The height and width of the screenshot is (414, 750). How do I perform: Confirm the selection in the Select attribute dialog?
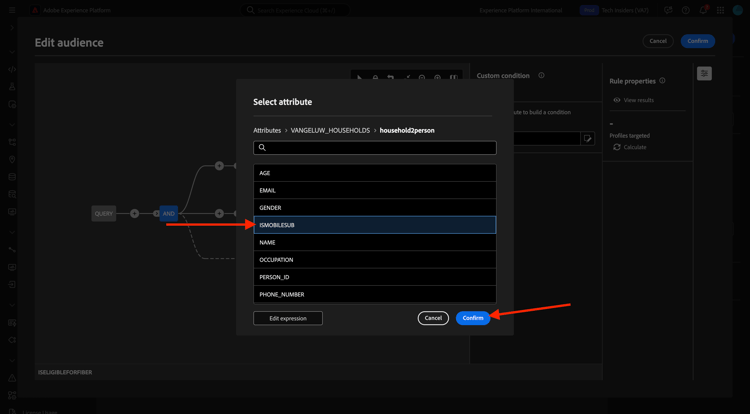pos(473,318)
